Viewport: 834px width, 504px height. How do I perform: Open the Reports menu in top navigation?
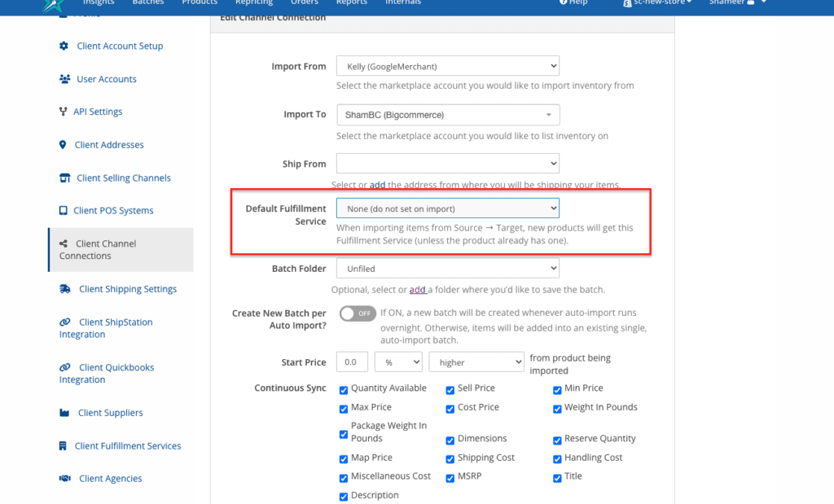[x=352, y=2]
